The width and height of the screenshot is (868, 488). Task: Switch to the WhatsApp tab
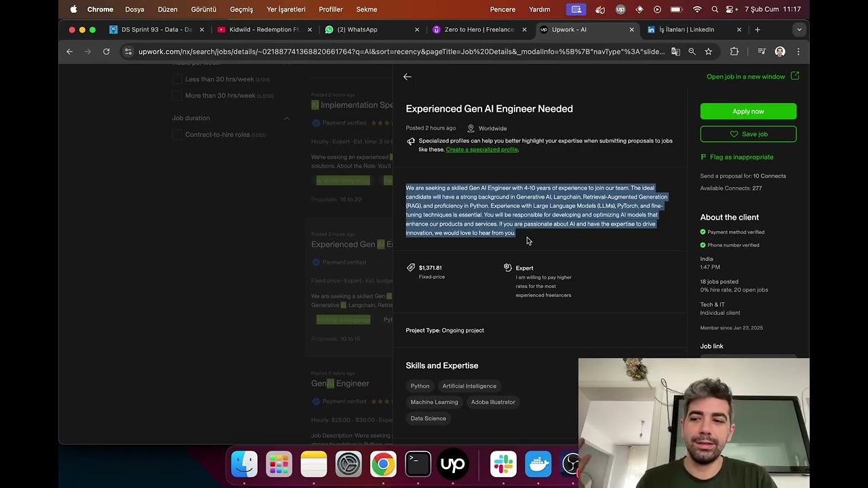click(x=371, y=29)
